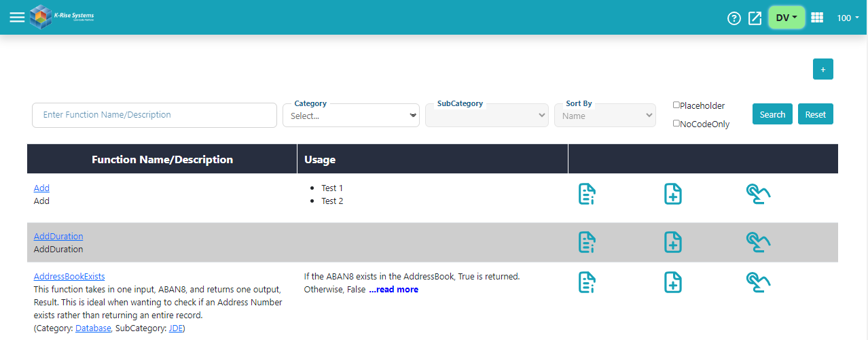Open the Sort By dropdown

point(604,116)
